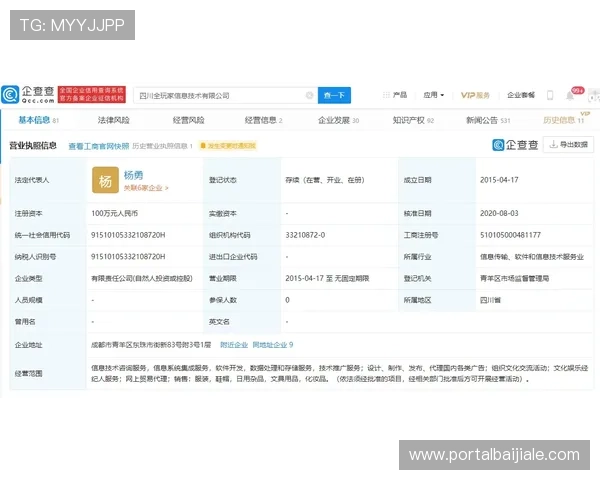
Task: Select the 信息传输 industry value
Action: [x=532, y=257]
